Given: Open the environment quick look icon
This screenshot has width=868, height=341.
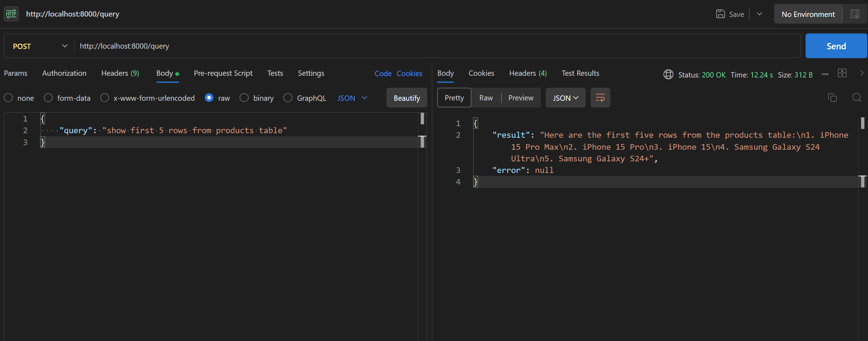Looking at the screenshot, I should tap(855, 14).
